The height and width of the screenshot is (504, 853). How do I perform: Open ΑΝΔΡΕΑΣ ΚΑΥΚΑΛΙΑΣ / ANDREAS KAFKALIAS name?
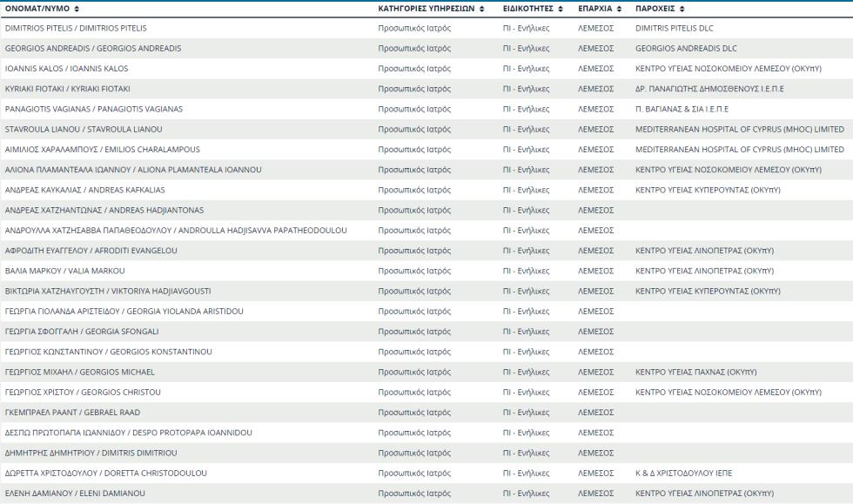click(85, 190)
